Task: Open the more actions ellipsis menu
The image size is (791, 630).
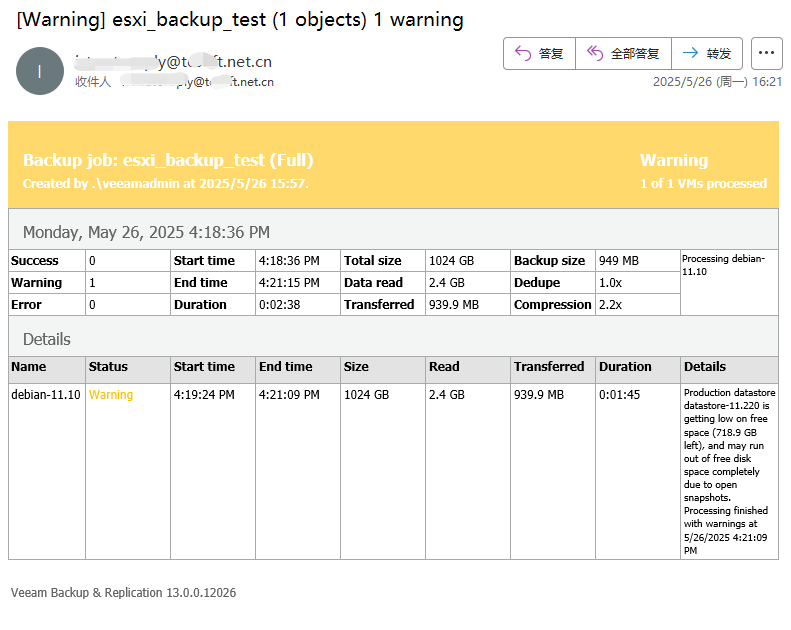Action: point(766,53)
